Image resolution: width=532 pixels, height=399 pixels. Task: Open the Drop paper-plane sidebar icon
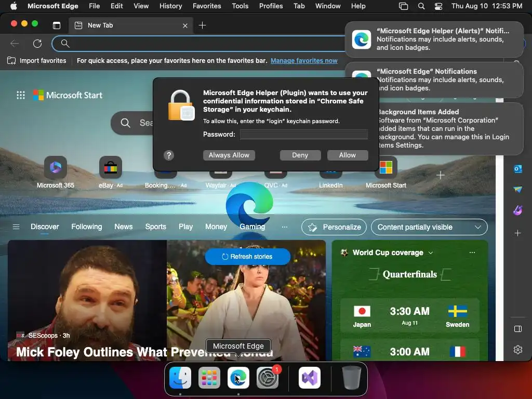coord(518,189)
